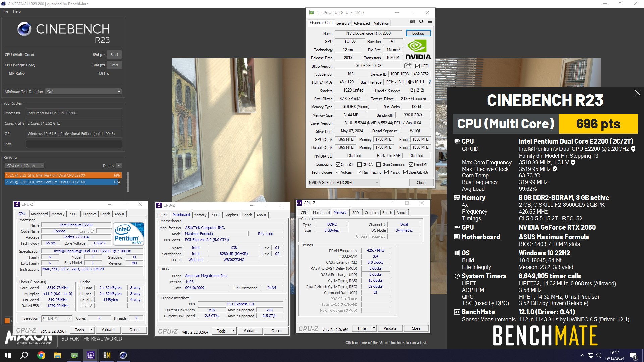Click the Bus Interface question mark icon

(x=429, y=82)
